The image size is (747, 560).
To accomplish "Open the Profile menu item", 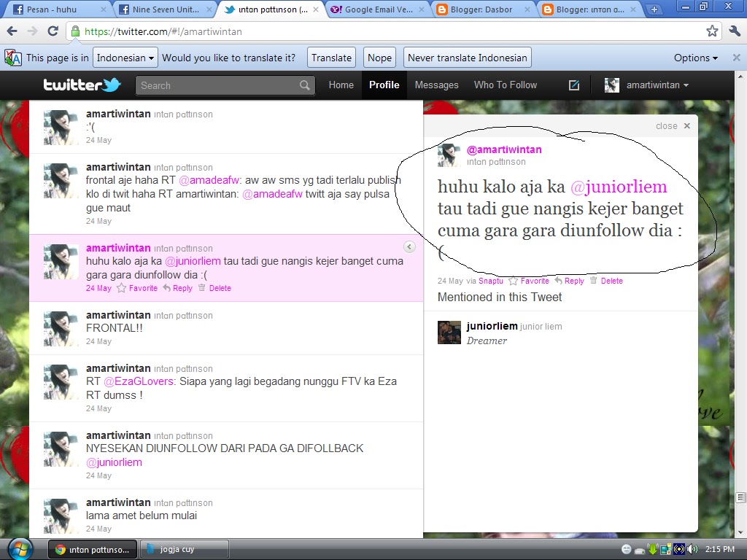I will point(384,85).
